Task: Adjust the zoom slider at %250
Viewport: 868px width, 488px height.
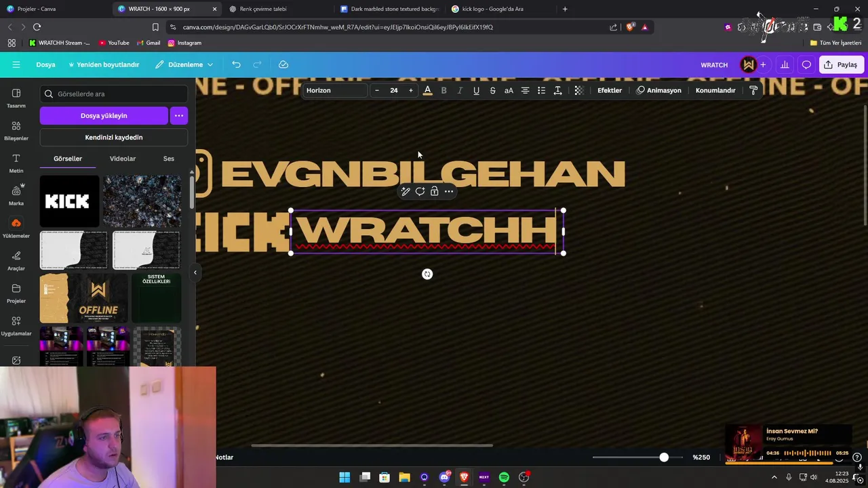Action: pyautogui.click(x=664, y=457)
